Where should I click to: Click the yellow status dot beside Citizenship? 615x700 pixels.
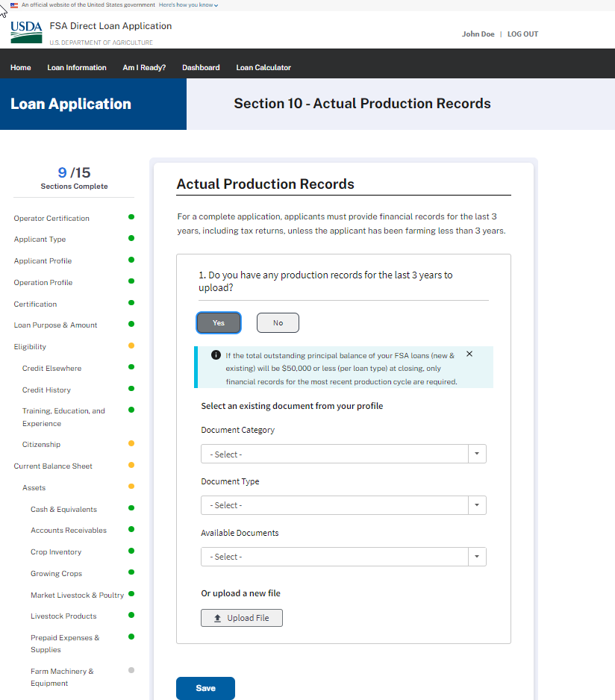click(131, 443)
